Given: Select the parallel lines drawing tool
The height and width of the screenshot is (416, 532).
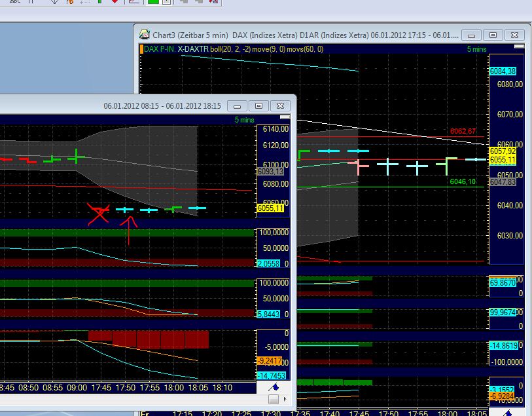Looking at the screenshot, I should click(30, 3).
